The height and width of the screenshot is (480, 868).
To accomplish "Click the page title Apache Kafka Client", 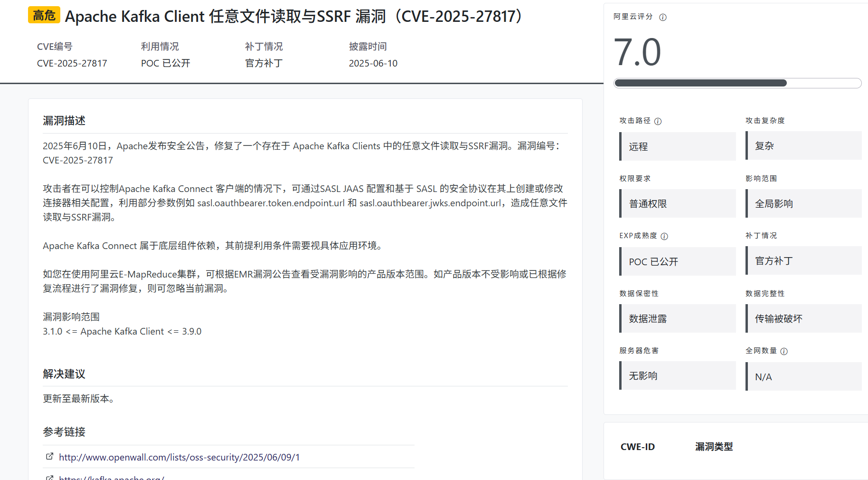I will click(x=293, y=16).
